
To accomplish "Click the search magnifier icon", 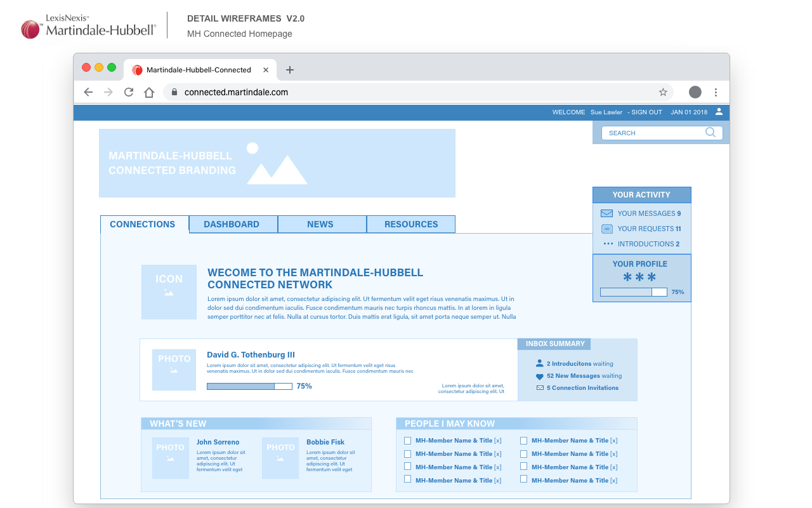I will coord(710,133).
